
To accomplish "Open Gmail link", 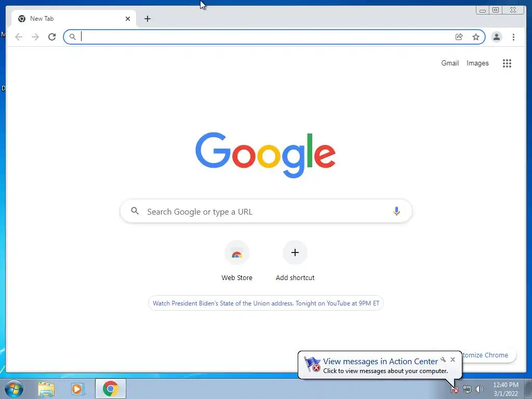I will coord(450,63).
